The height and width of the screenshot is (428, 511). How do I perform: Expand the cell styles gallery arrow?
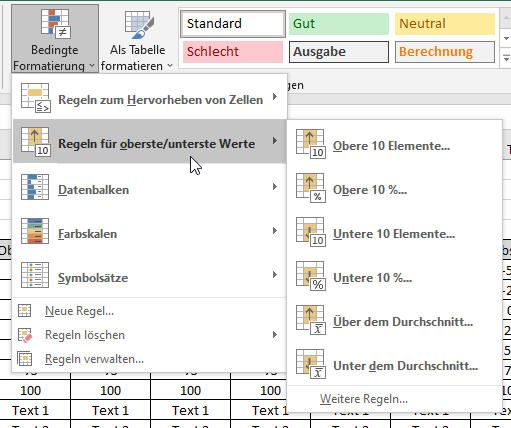(506, 58)
